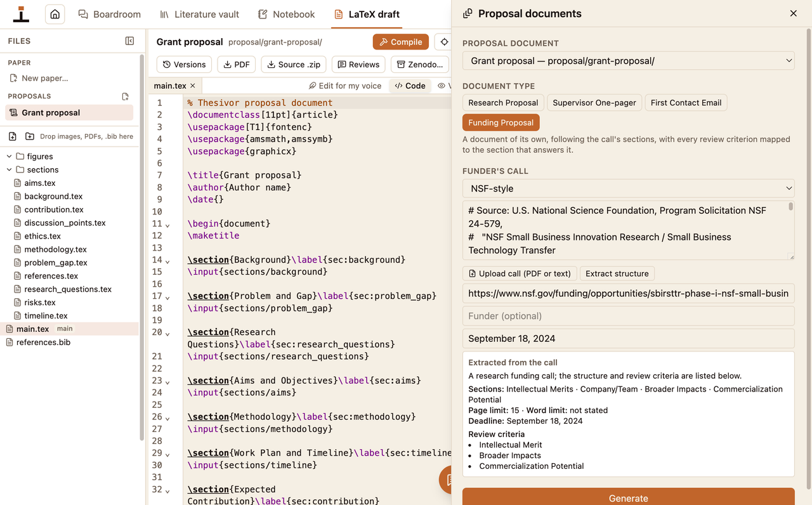Download Source .zip
The width and height of the screenshot is (812, 505).
(x=294, y=64)
